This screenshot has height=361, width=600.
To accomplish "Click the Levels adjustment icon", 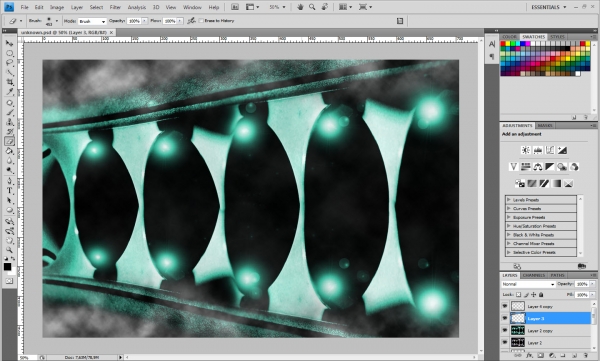I will 538,150.
